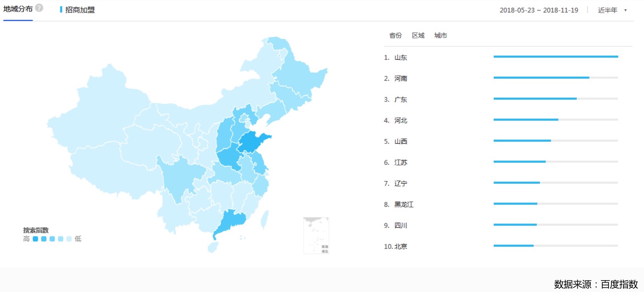Select 河南 in the ranking list

click(x=400, y=78)
